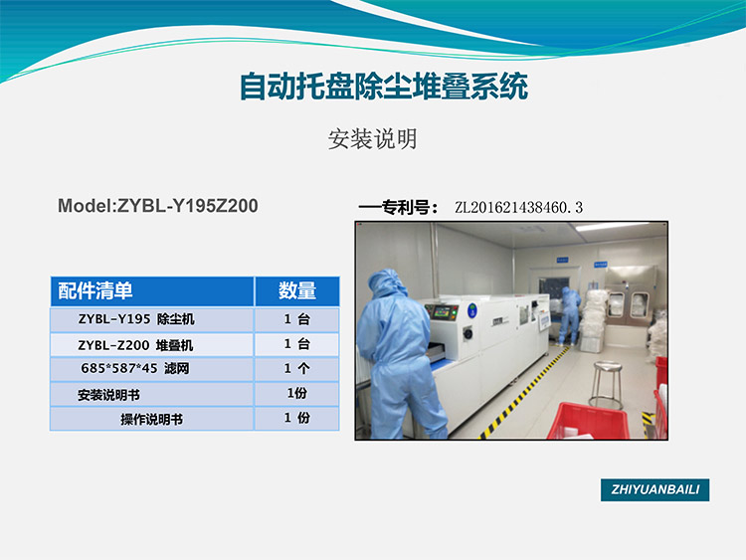
Task: Click patent number ZL201621438460.3
Action: pyautogui.click(x=518, y=208)
